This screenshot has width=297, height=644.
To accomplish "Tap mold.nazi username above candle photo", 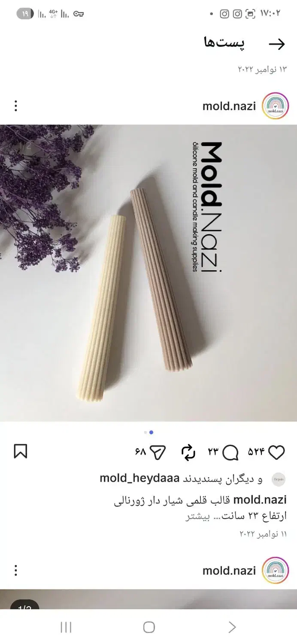I will pos(229,106).
